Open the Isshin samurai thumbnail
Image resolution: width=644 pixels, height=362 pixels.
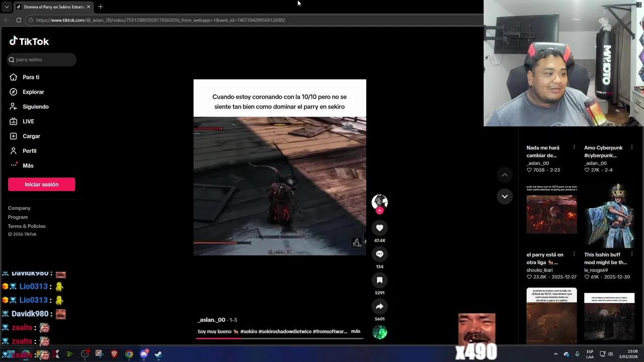tap(609, 215)
